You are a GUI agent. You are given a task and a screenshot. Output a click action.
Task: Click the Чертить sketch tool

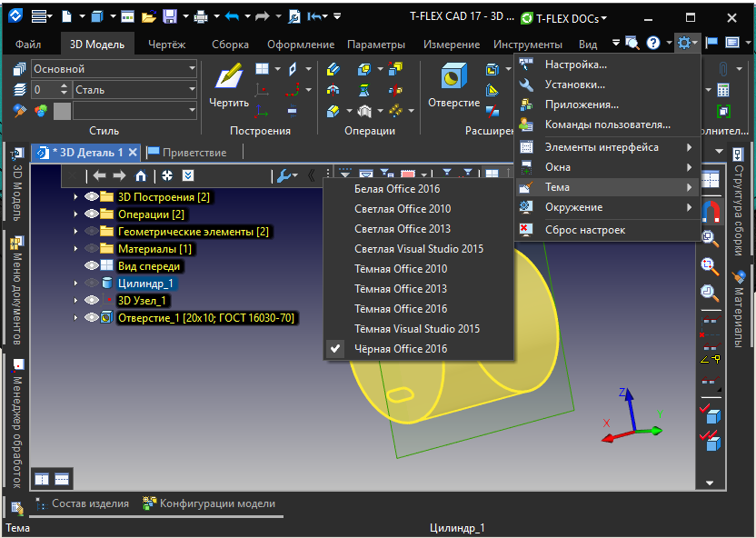[x=229, y=85]
